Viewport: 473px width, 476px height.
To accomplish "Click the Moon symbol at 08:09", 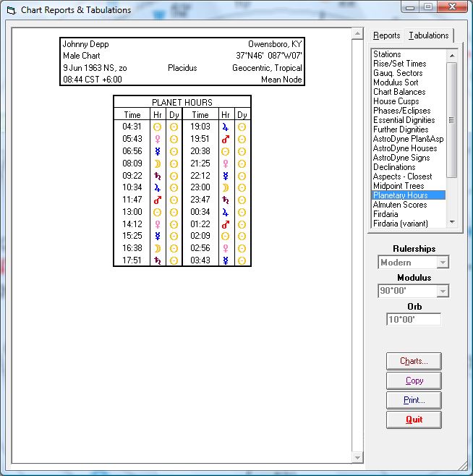I will click(x=157, y=163).
